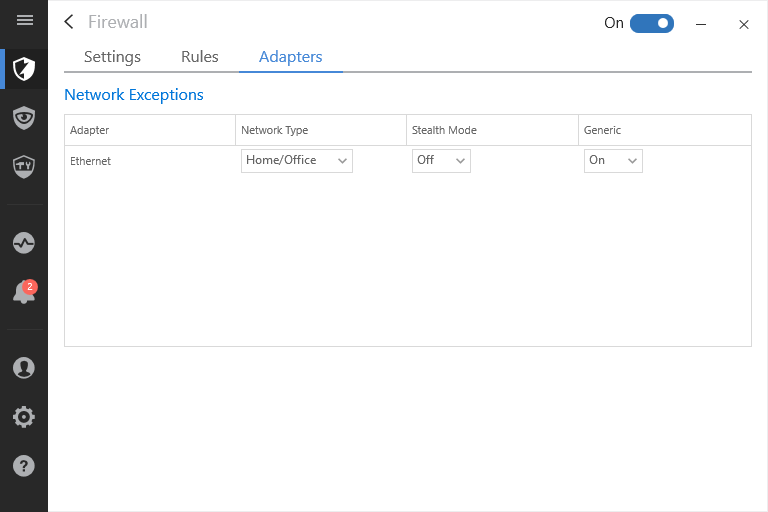Open Notifications bell with 2 badge
This screenshot has width=768, height=512.
(x=24, y=292)
